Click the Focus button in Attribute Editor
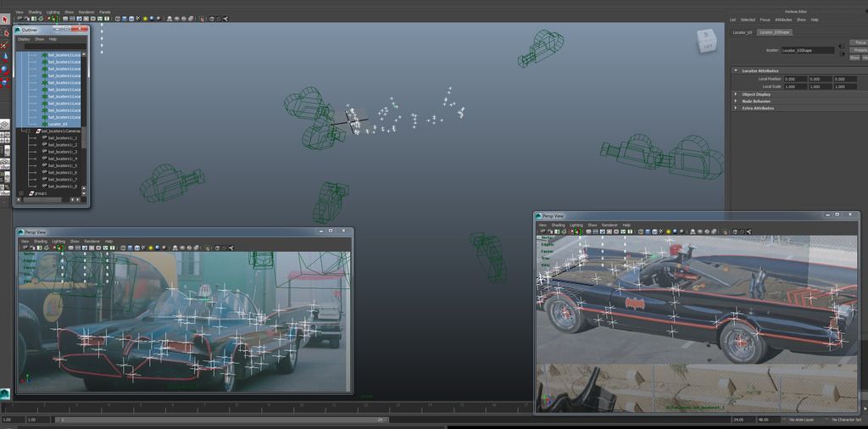Image resolution: width=868 pixels, height=429 pixels. pos(860,42)
